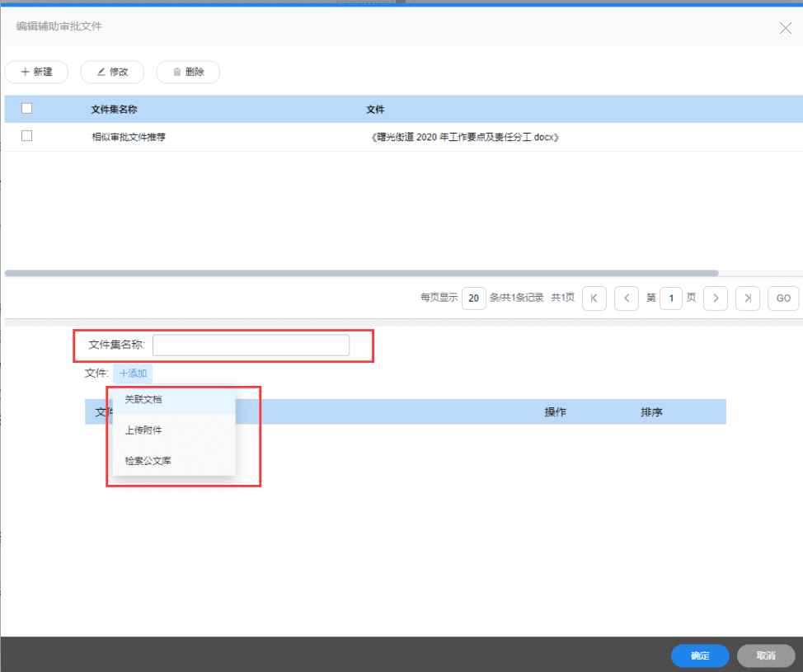Click the 新建 (new) button
The width and height of the screenshot is (803, 672).
36,72
